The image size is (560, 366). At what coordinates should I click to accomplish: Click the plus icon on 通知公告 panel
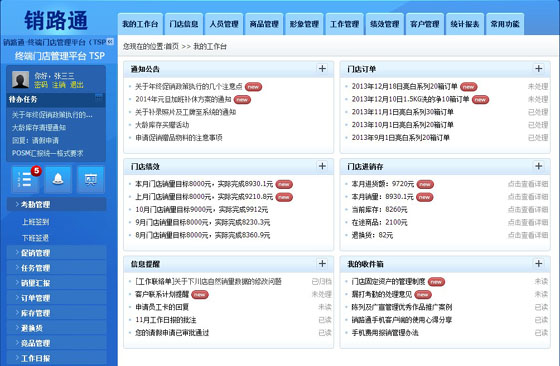(322, 68)
